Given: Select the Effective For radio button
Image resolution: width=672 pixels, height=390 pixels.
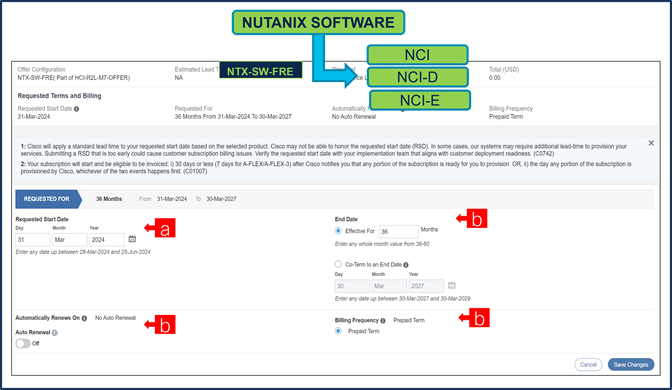Looking at the screenshot, I should 338,231.
